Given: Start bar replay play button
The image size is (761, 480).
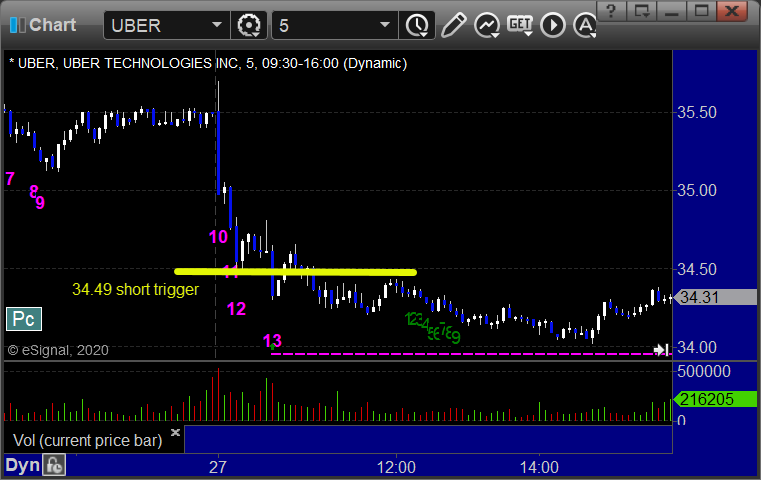Looking at the screenshot, I should click(553, 25).
